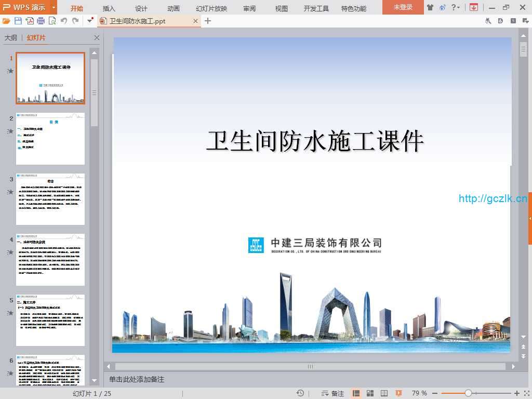Open the WPS 演示 application menu arrow
Image resolution: width=532 pixels, height=399 pixels.
click(54, 7)
